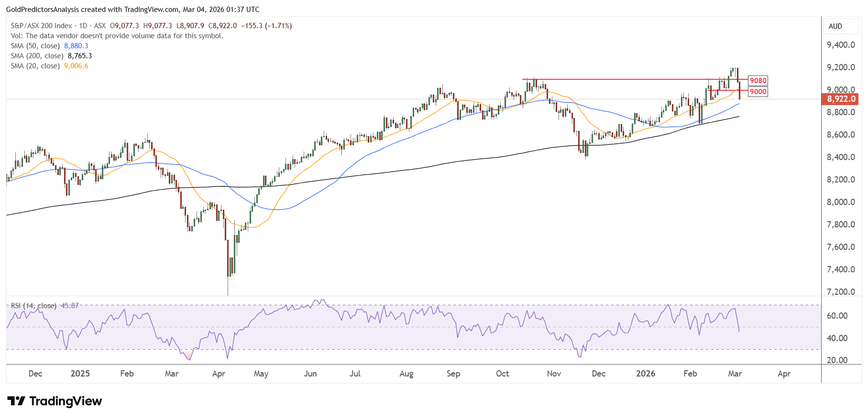Click the 7,600.0 price axis label

pyautogui.click(x=841, y=247)
